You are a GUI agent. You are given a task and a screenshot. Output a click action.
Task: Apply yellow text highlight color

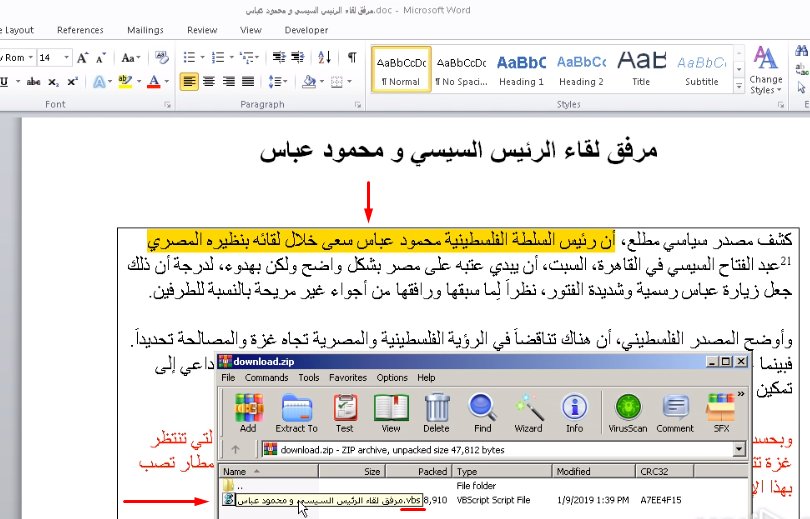pyautogui.click(x=125, y=82)
